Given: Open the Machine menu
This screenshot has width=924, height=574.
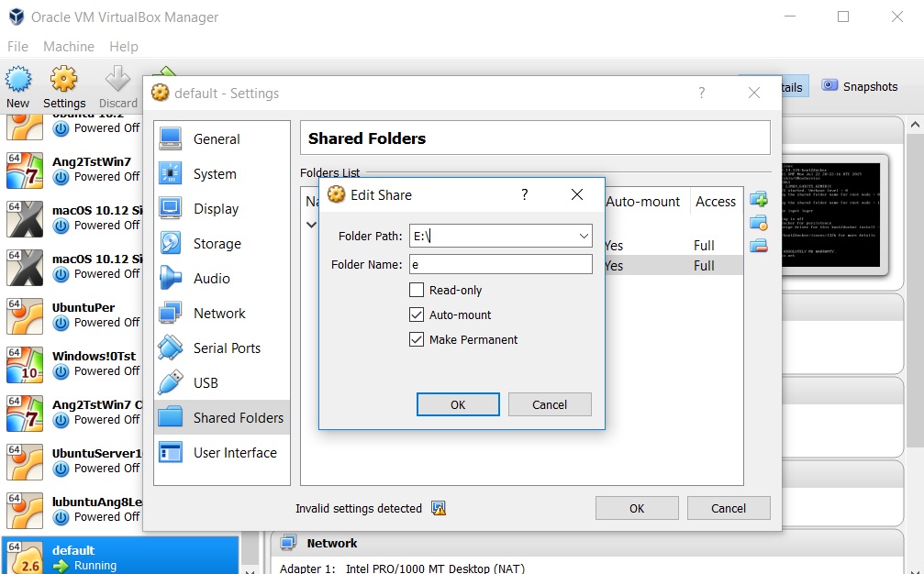Looking at the screenshot, I should click(68, 47).
